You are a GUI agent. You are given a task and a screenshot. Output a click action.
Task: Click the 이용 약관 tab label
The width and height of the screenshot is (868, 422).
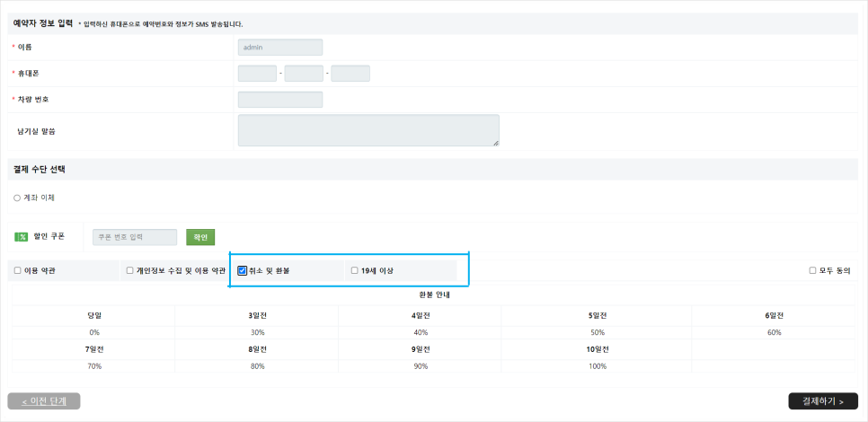click(x=40, y=271)
